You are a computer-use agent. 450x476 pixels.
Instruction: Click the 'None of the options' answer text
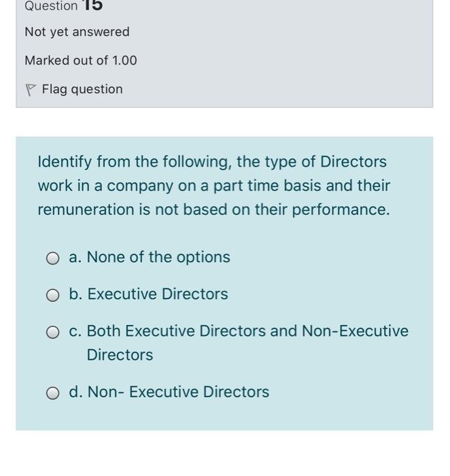point(158,257)
